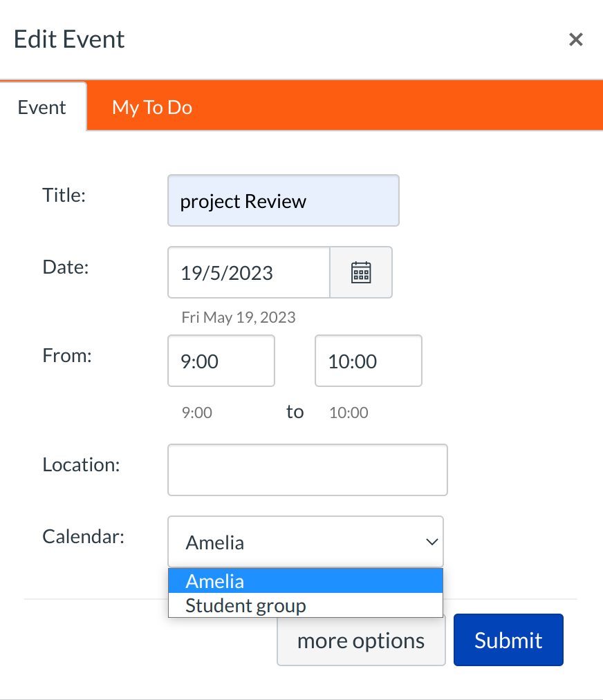Click the end time field showing 10:00
The width and height of the screenshot is (603, 700).
tap(368, 361)
